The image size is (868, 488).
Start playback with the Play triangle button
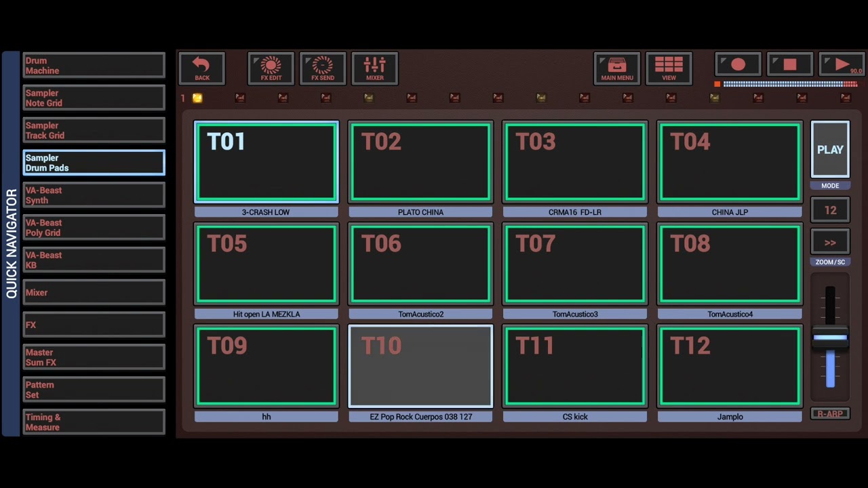coord(842,65)
